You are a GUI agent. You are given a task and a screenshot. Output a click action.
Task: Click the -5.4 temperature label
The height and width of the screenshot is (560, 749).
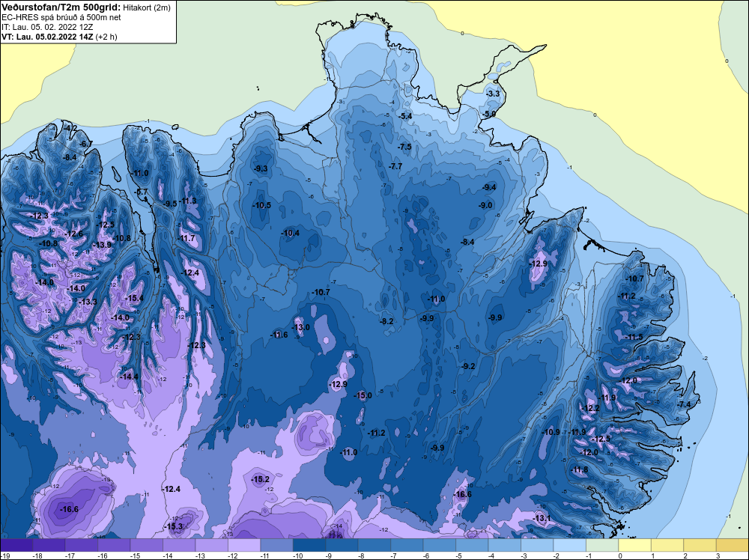[x=404, y=116]
